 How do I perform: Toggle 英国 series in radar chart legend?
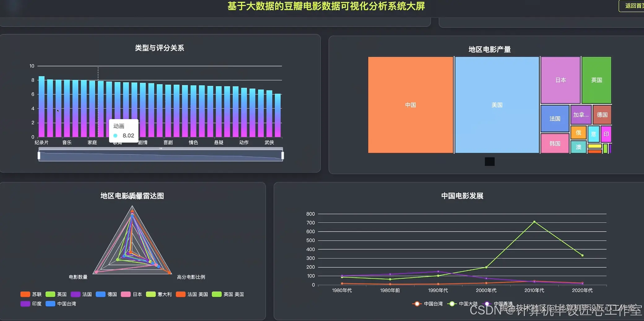(x=50, y=294)
